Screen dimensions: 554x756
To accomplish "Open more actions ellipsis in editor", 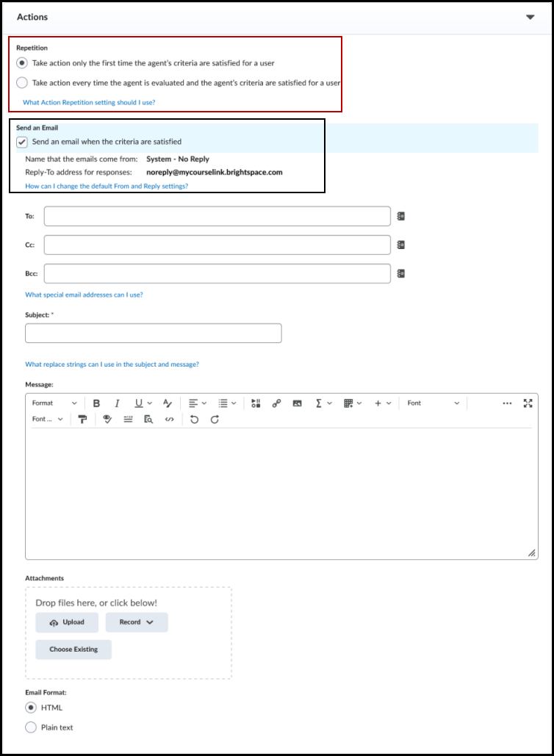I will click(x=507, y=403).
